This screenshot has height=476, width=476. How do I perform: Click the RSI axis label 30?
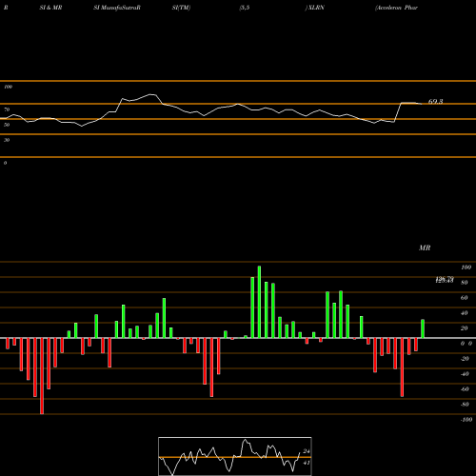(7, 140)
